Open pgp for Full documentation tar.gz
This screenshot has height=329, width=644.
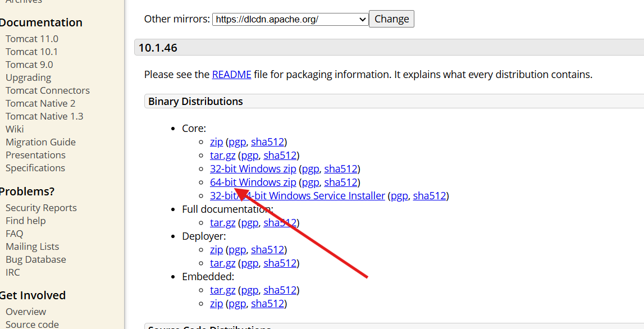(250, 223)
